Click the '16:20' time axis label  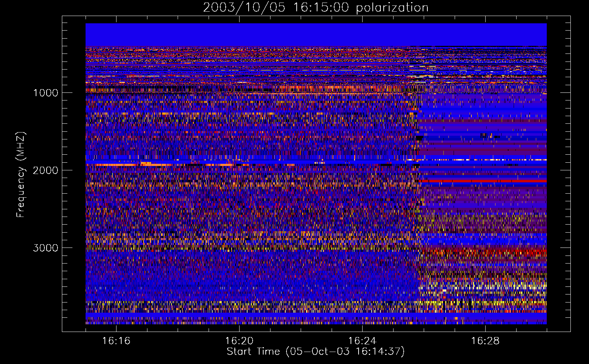pos(239,341)
